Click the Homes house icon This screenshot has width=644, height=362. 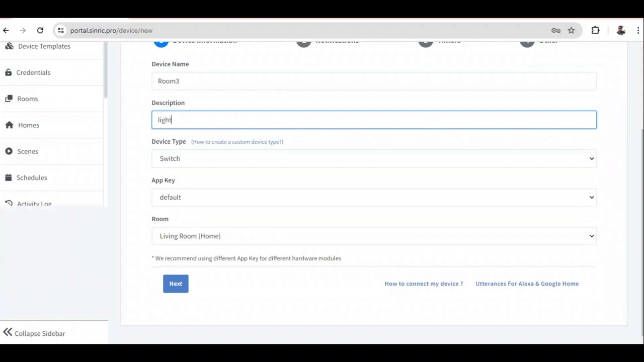point(9,125)
